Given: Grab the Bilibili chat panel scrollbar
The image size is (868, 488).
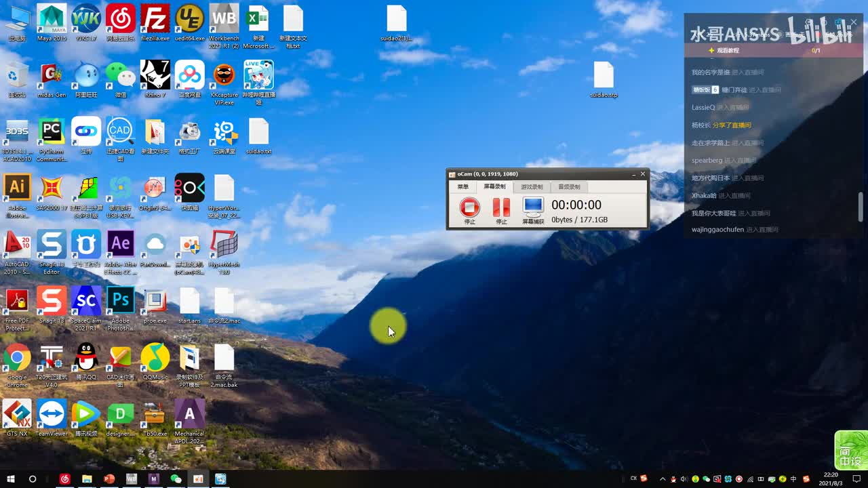Looking at the screenshot, I should [861, 207].
